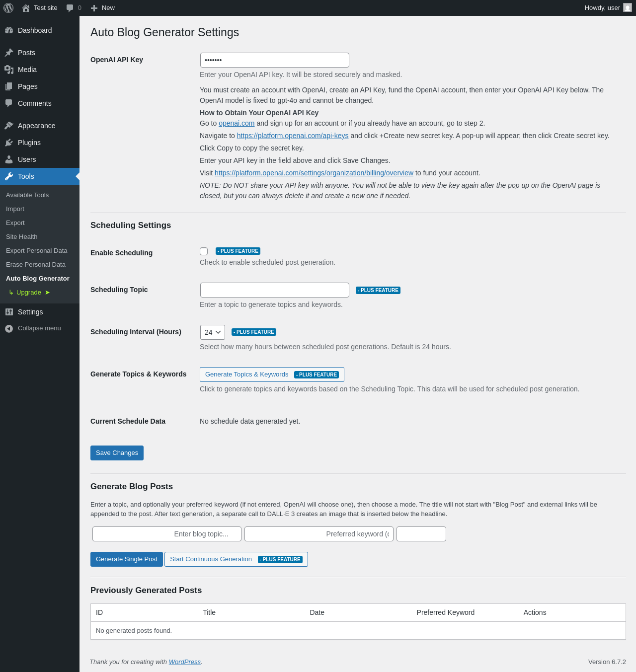Click the home icon beside Test site
636x672 pixels.
tap(26, 8)
